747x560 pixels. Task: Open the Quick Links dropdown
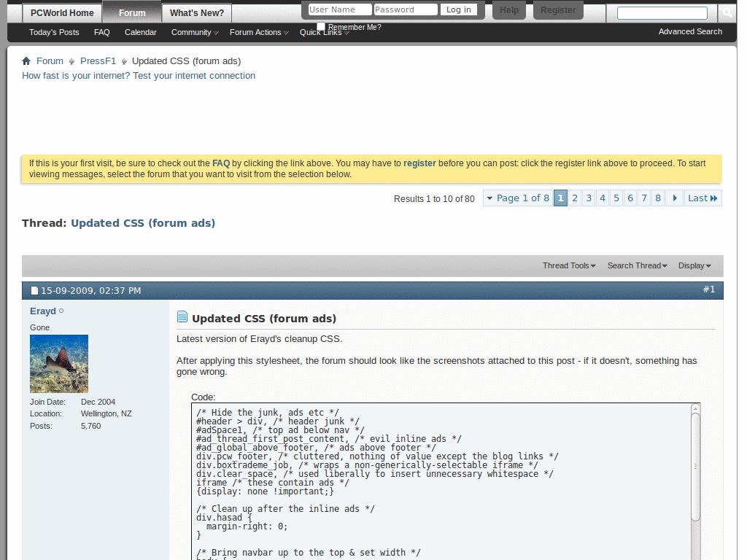pyautogui.click(x=320, y=32)
